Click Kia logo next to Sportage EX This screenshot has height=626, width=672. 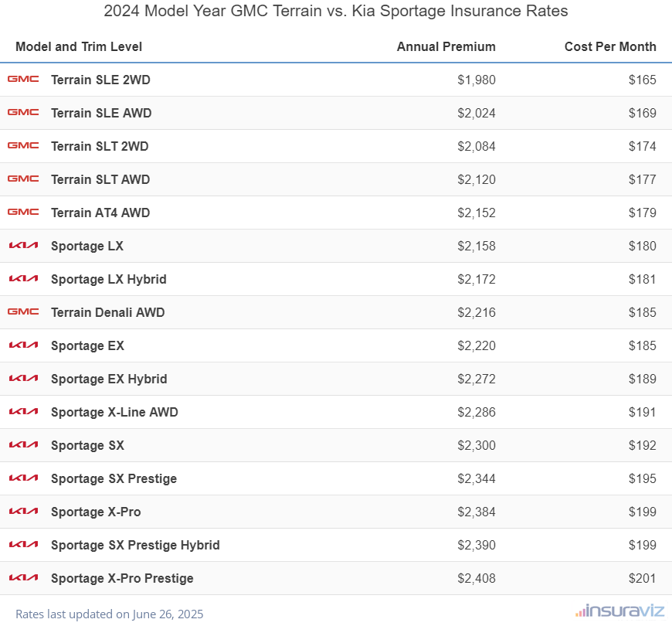(24, 345)
